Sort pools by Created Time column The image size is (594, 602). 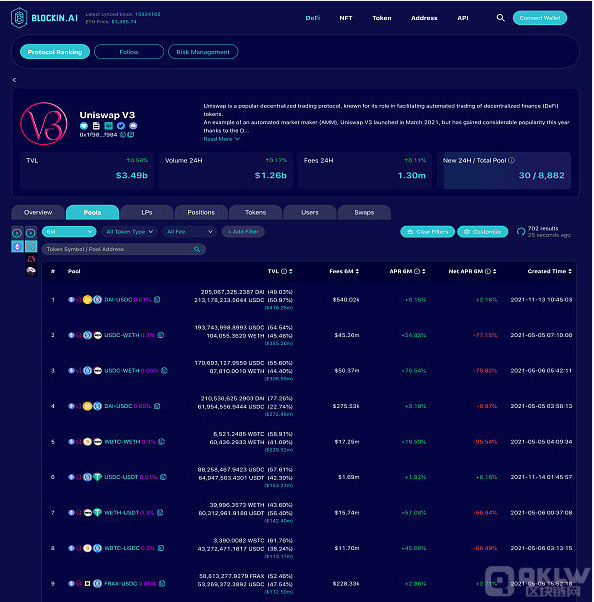[x=570, y=271]
